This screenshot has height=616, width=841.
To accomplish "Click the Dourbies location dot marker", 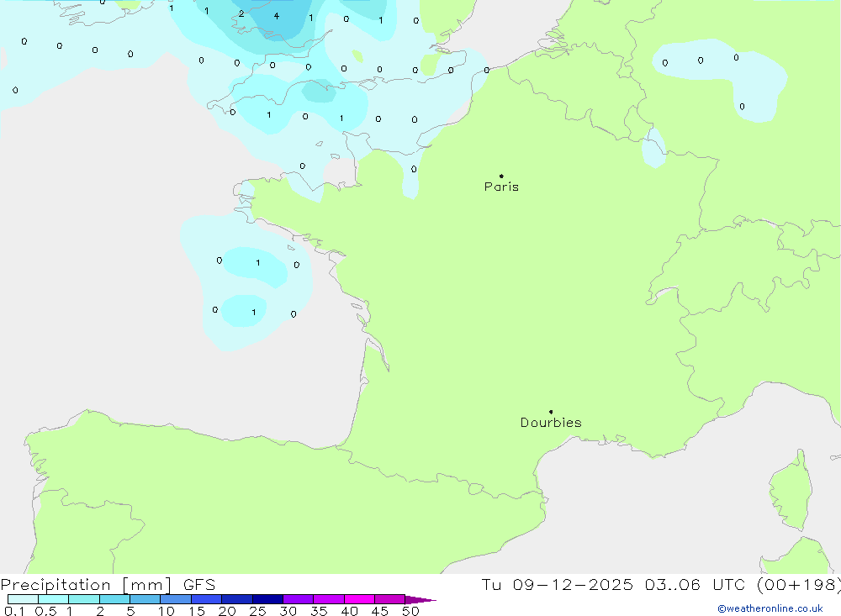I will (x=551, y=412).
